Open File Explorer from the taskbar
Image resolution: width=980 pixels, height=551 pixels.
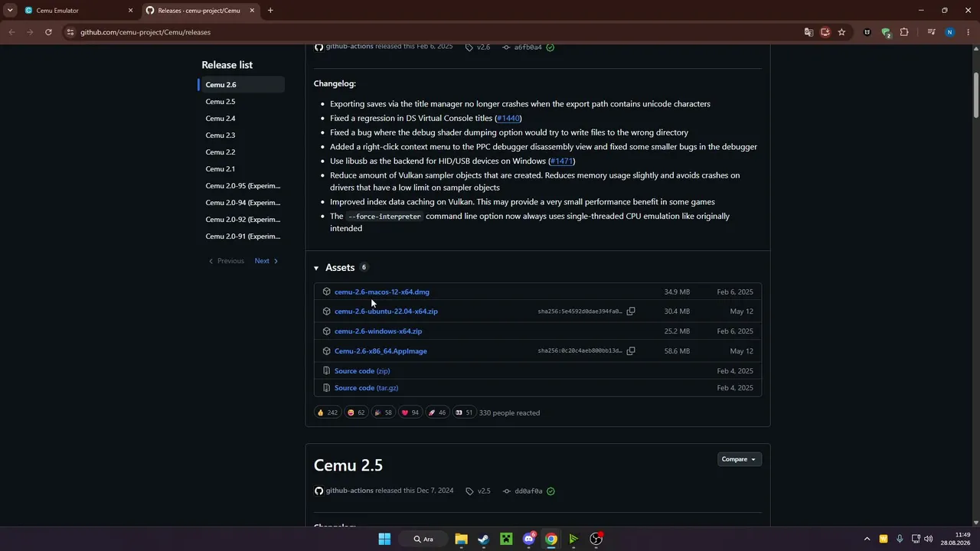(461, 539)
